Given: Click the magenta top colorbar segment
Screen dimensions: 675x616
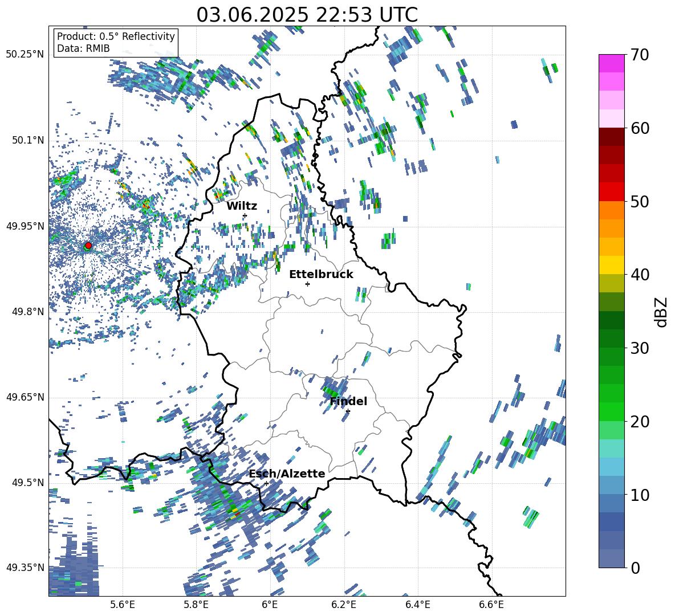Looking at the screenshot, I should tap(611, 63).
